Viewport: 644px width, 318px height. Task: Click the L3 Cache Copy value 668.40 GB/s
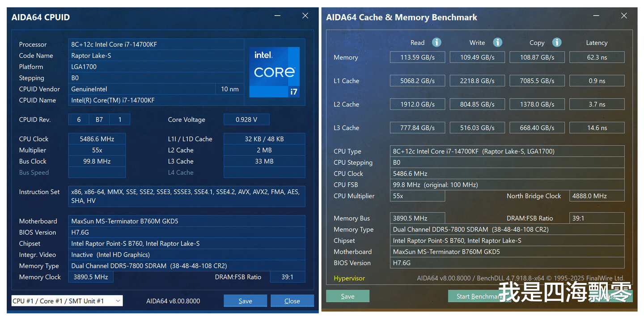(537, 128)
